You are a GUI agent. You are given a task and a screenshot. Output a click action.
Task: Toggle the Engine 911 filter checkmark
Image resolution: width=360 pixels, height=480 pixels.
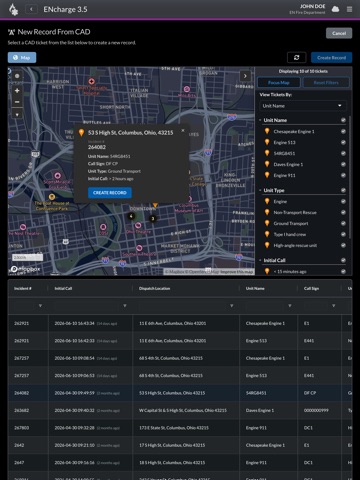(343, 175)
